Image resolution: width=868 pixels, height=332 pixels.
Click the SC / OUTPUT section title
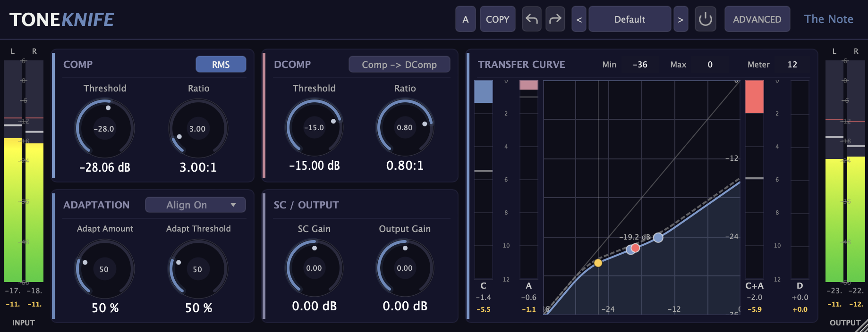tap(306, 205)
